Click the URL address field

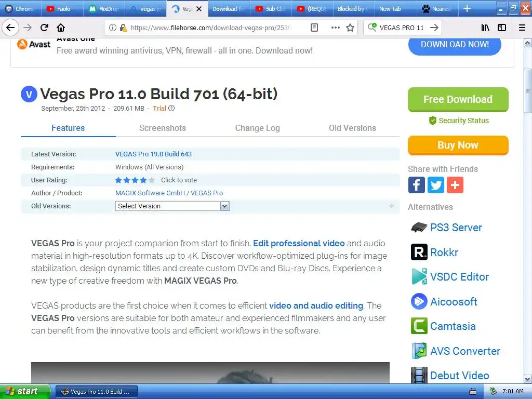pyautogui.click(x=210, y=28)
